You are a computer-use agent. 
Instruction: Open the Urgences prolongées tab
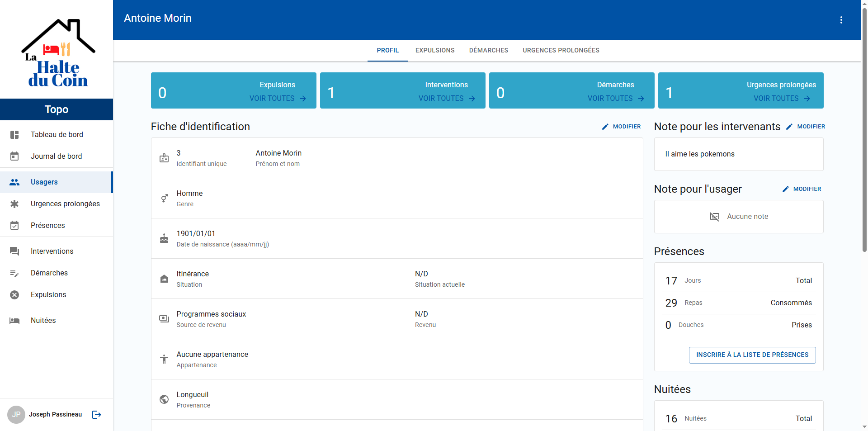coord(561,50)
